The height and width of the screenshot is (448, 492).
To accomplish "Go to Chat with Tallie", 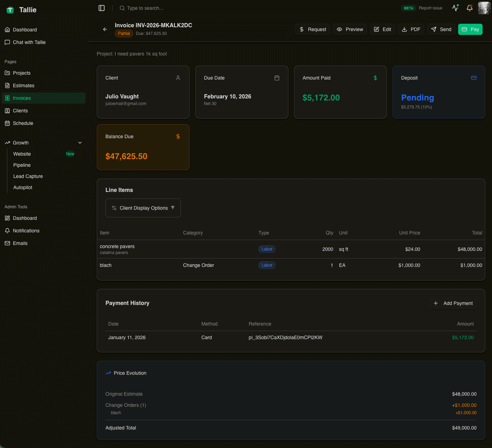I will [x=29, y=42].
